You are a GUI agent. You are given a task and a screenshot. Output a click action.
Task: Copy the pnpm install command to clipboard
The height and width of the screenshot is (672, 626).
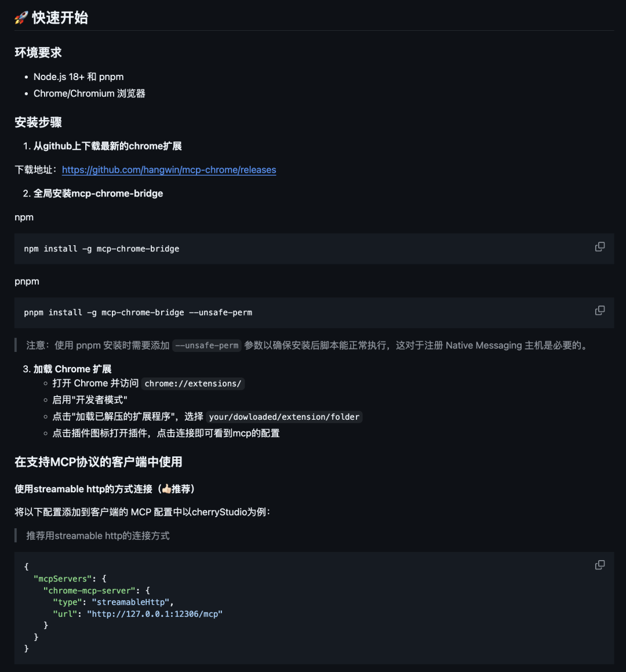tap(600, 310)
